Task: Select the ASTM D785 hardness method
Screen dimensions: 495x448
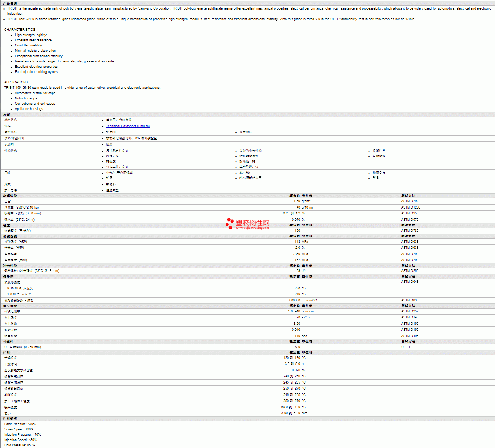Action: coord(410,231)
